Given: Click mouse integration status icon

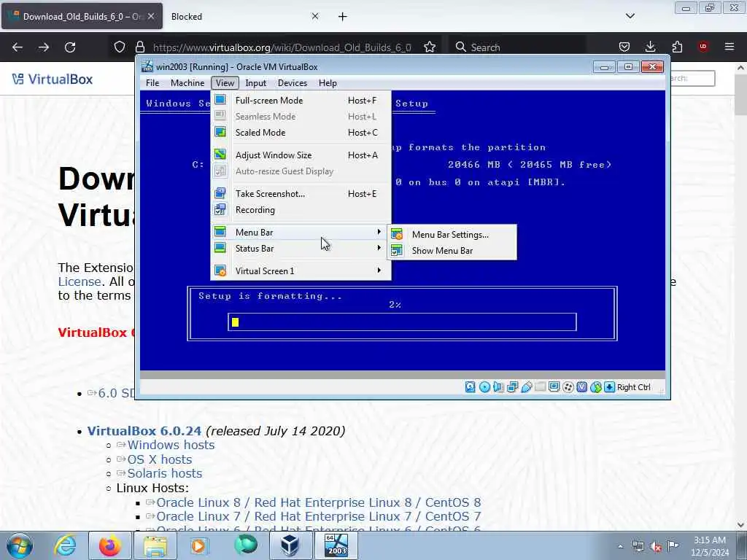Looking at the screenshot, I should [595, 387].
